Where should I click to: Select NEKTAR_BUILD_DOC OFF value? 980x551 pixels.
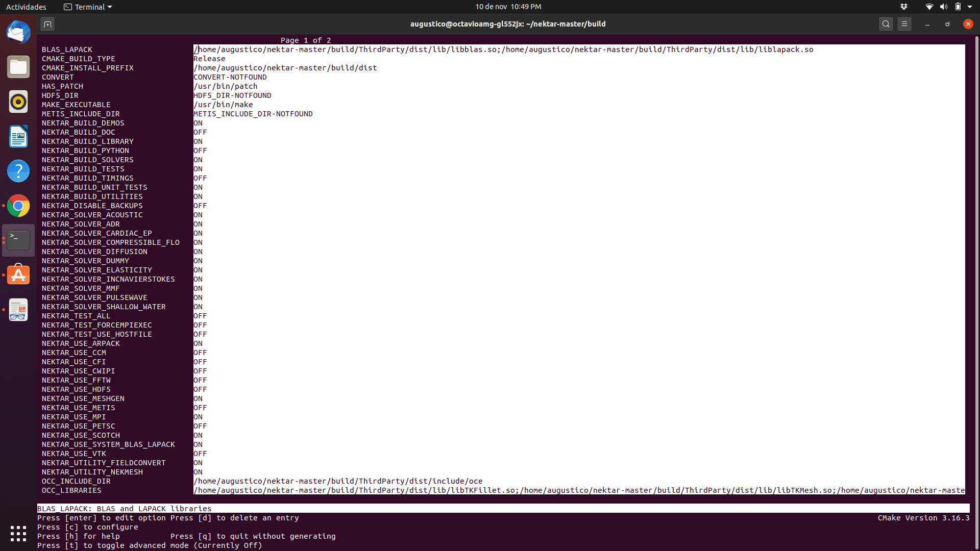(x=200, y=132)
